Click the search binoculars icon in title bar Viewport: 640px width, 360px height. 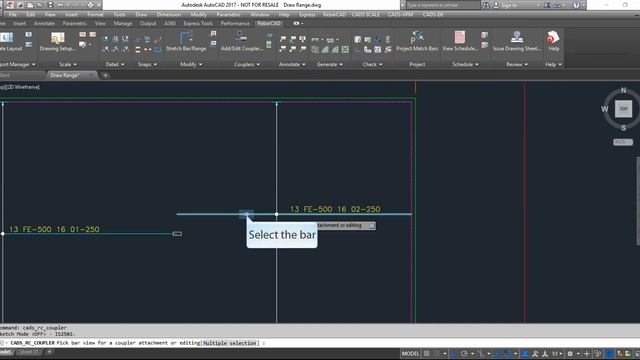pyautogui.click(x=486, y=5)
